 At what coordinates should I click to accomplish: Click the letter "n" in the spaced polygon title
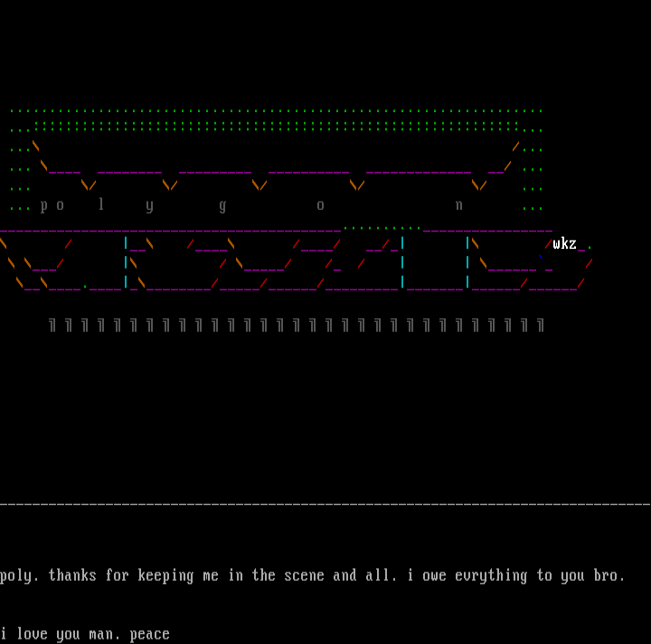[x=458, y=205]
